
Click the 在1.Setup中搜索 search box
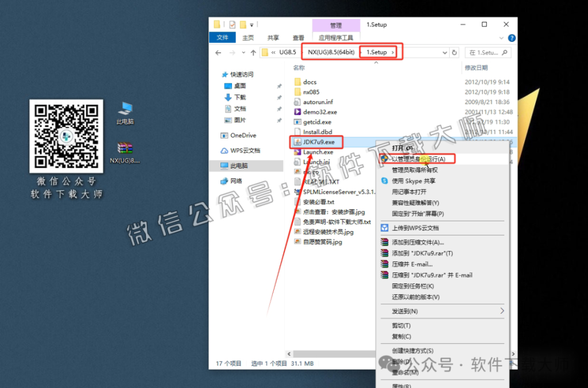pos(488,52)
